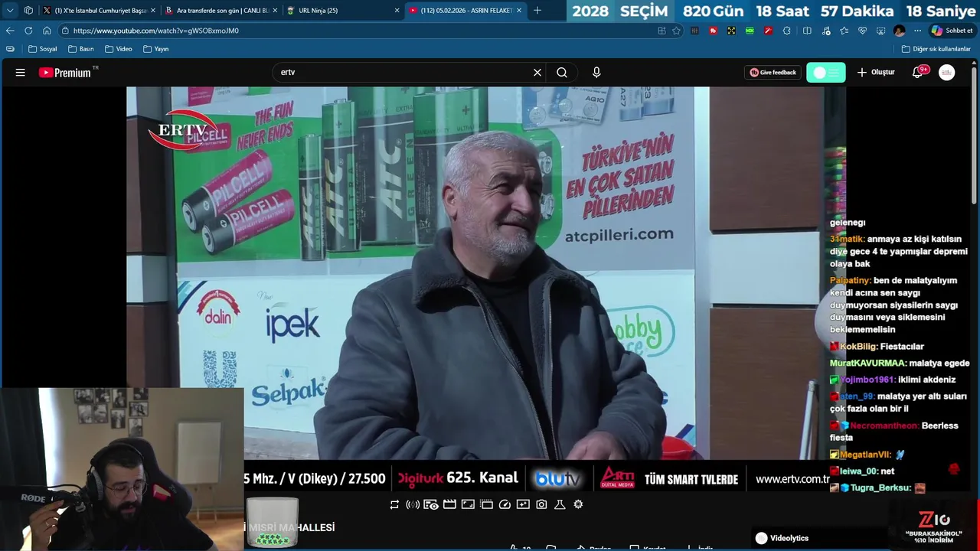The height and width of the screenshot is (551, 980).
Task: Click the speedometer playback speed icon
Action: click(505, 504)
